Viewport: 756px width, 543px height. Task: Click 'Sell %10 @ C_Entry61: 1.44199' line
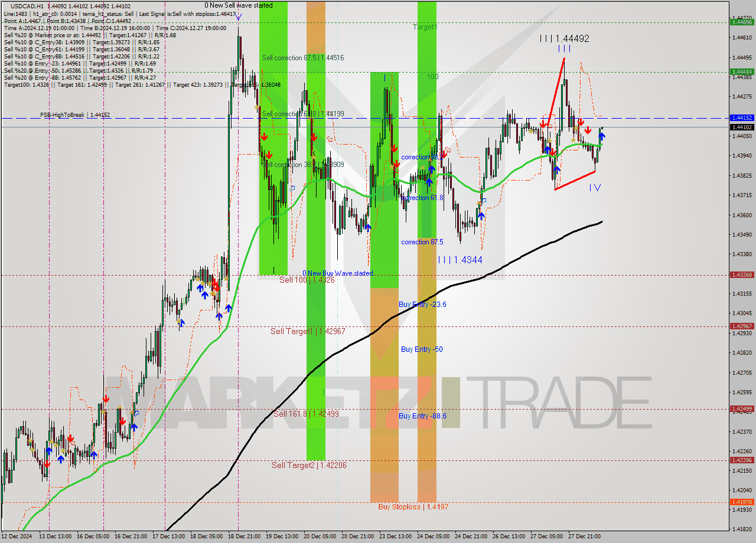point(82,49)
